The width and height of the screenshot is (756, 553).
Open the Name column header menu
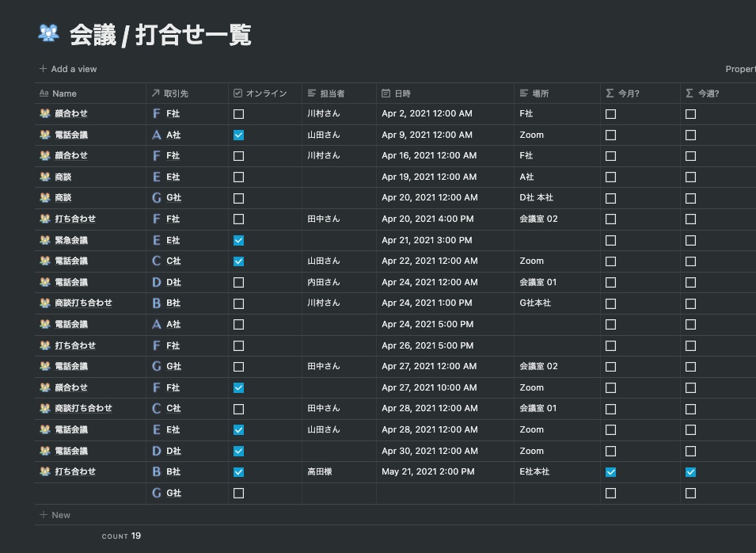click(x=64, y=93)
